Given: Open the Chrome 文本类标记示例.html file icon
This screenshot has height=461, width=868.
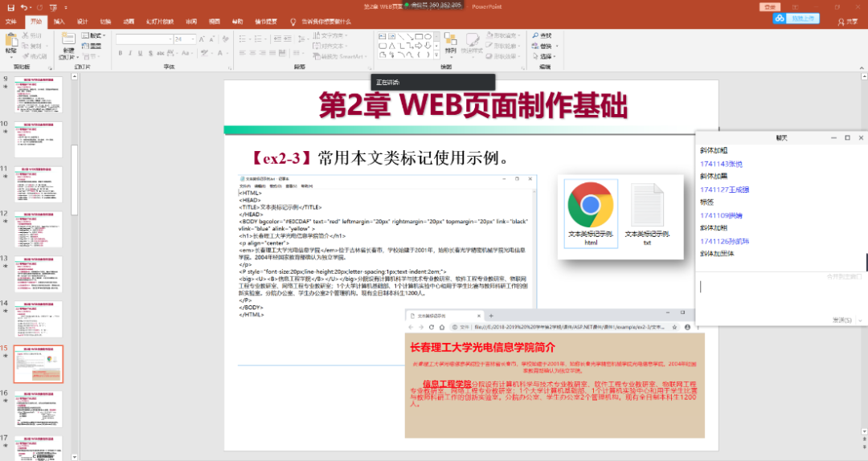Looking at the screenshot, I should point(591,214).
